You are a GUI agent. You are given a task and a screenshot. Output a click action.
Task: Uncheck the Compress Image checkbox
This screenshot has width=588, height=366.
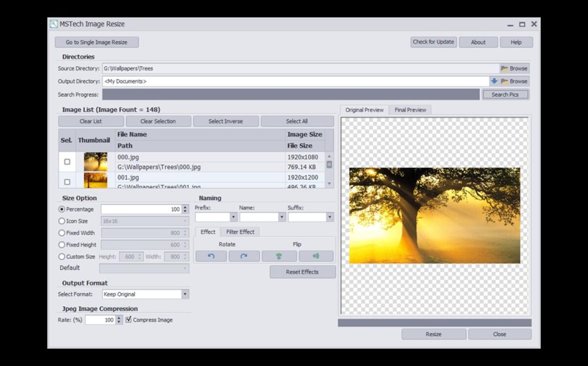pos(128,319)
